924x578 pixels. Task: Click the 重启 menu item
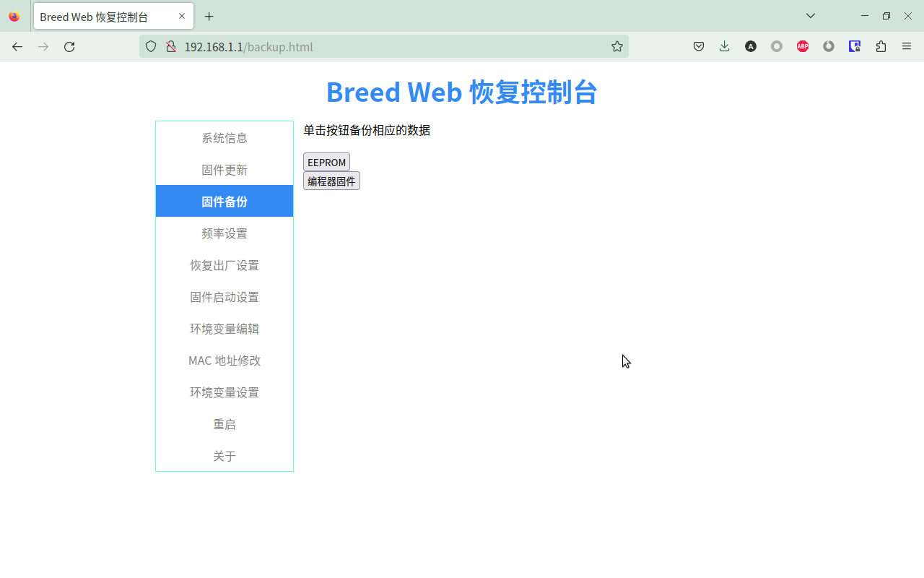point(225,423)
